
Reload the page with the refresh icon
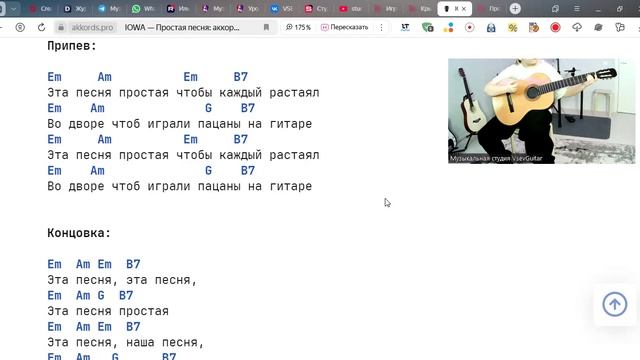point(41,27)
